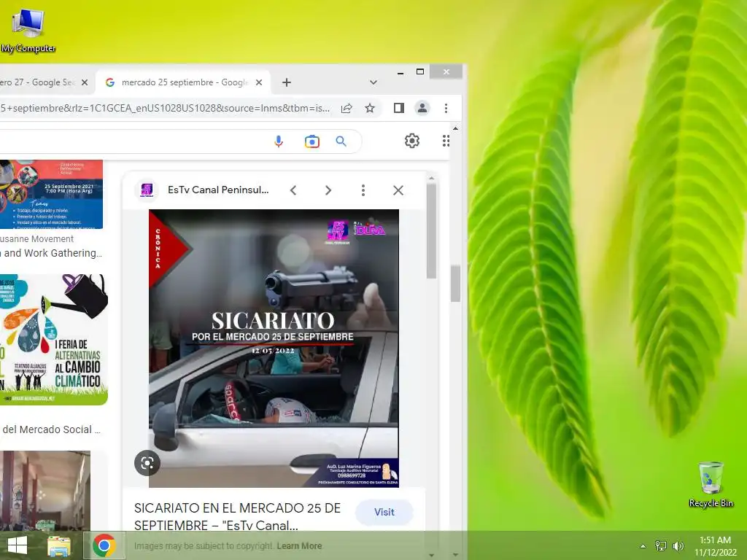Click the page's outer vertical scrollbar thumb
The width and height of the screenshot is (747, 560).
455,284
